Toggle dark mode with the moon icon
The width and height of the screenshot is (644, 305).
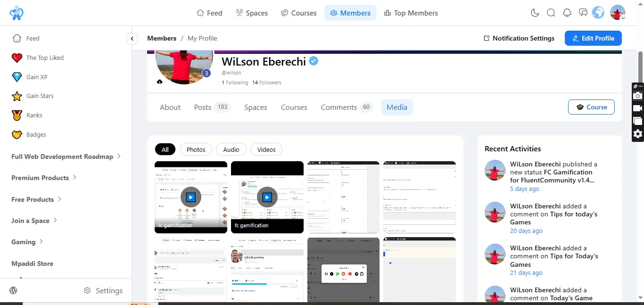[x=535, y=13]
